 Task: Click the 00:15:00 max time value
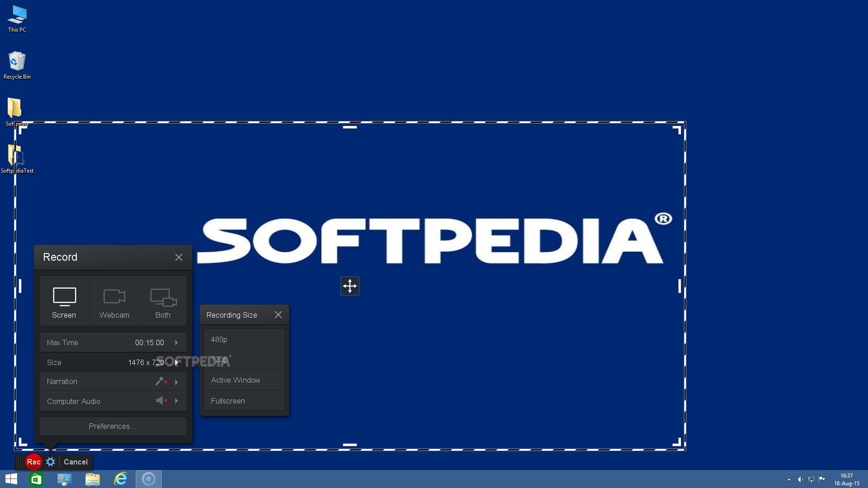pos(150,343)
